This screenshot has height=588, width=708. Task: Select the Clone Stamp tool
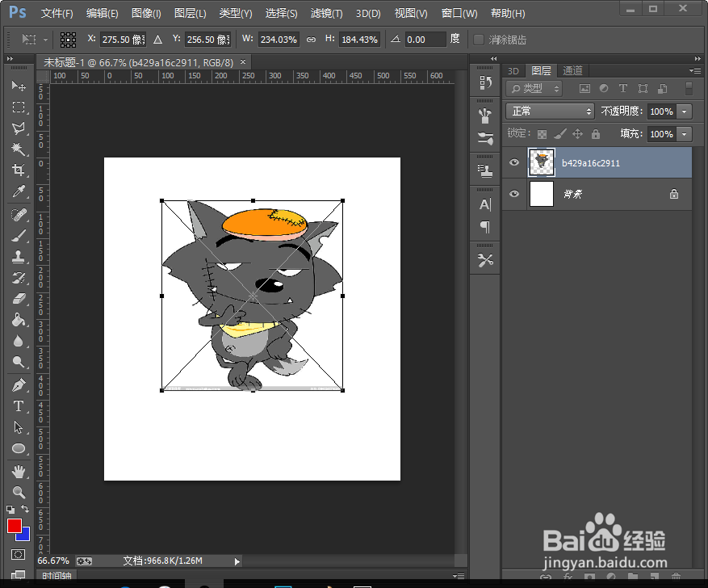tap(19, 257)
